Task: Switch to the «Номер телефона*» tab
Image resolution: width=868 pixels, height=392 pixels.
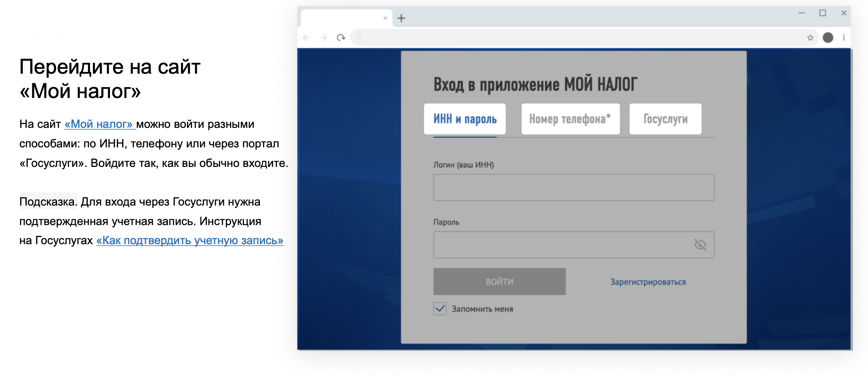Action: click(570, 119)
